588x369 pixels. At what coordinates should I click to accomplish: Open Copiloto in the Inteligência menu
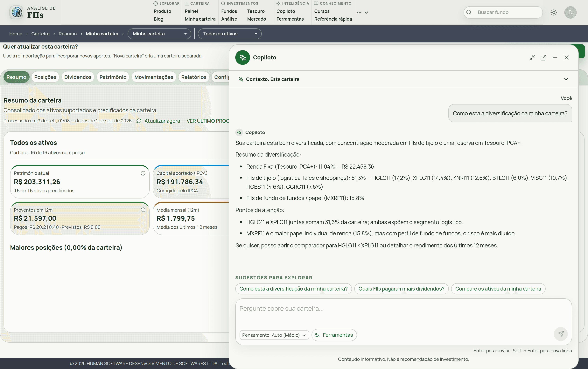click(285, 11)
